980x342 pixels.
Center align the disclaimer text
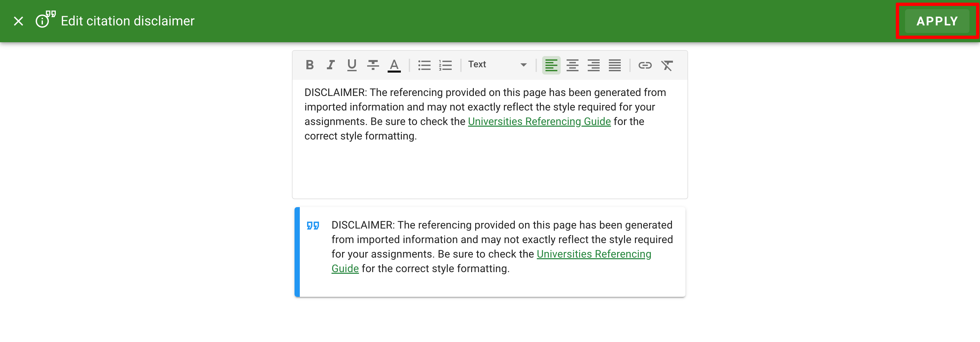572,65
